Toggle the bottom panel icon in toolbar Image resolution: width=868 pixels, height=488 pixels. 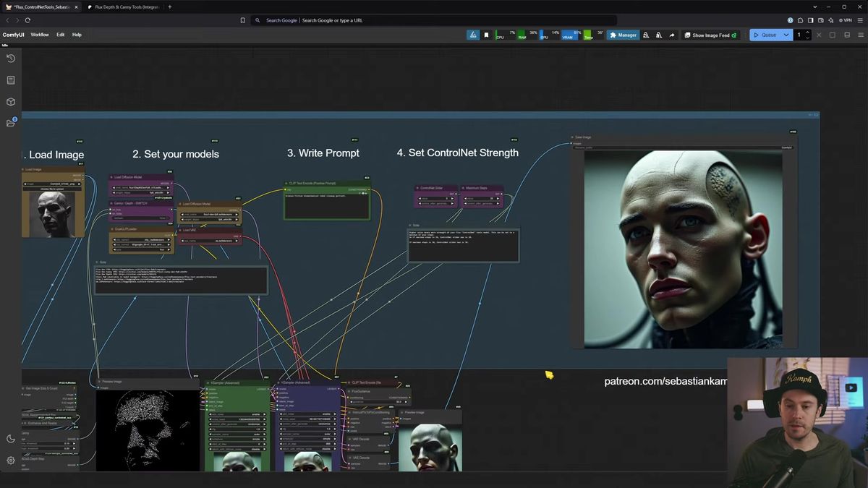coord(847,35)
